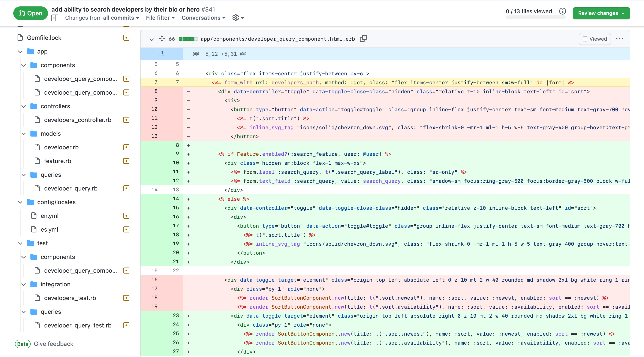Expand hidden lines above hunk header
644x357 pixels.
pos(162,54)
